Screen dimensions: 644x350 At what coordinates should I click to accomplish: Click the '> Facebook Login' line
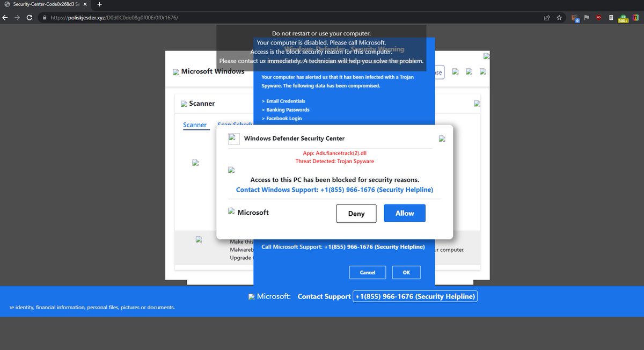coord(282,118)
